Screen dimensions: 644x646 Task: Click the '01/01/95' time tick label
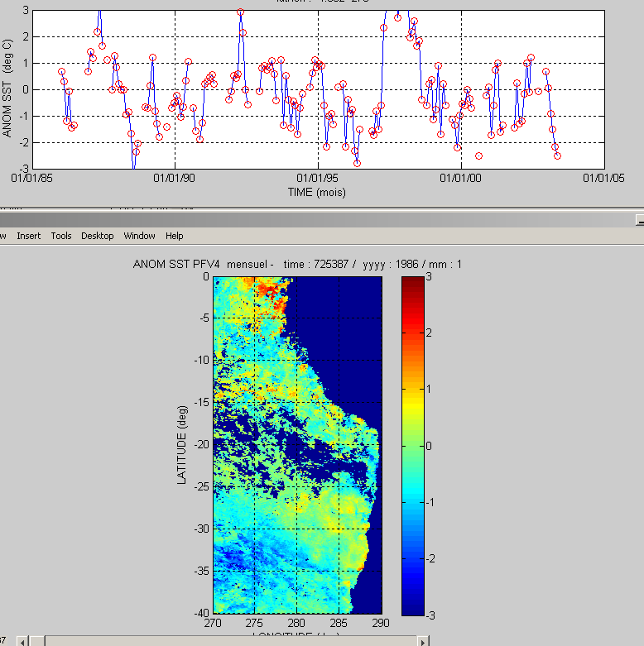318,178
